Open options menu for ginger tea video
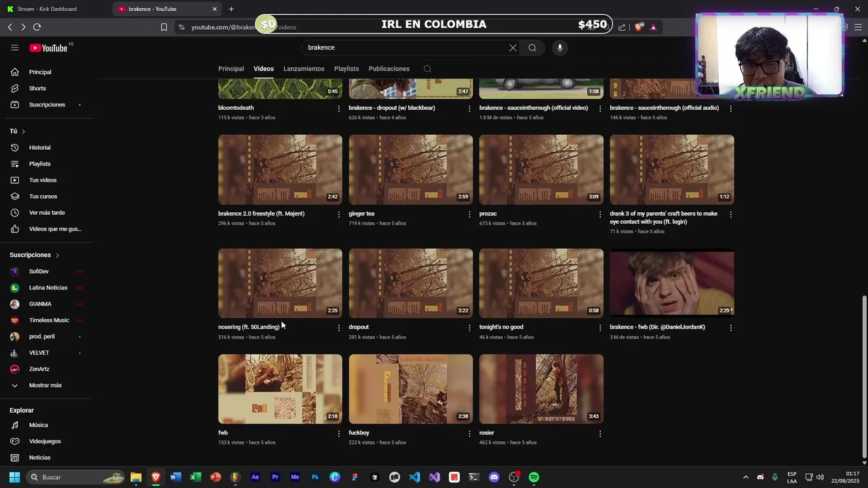The width and height of the screenshot is (868, 488). tap(469, 214)
